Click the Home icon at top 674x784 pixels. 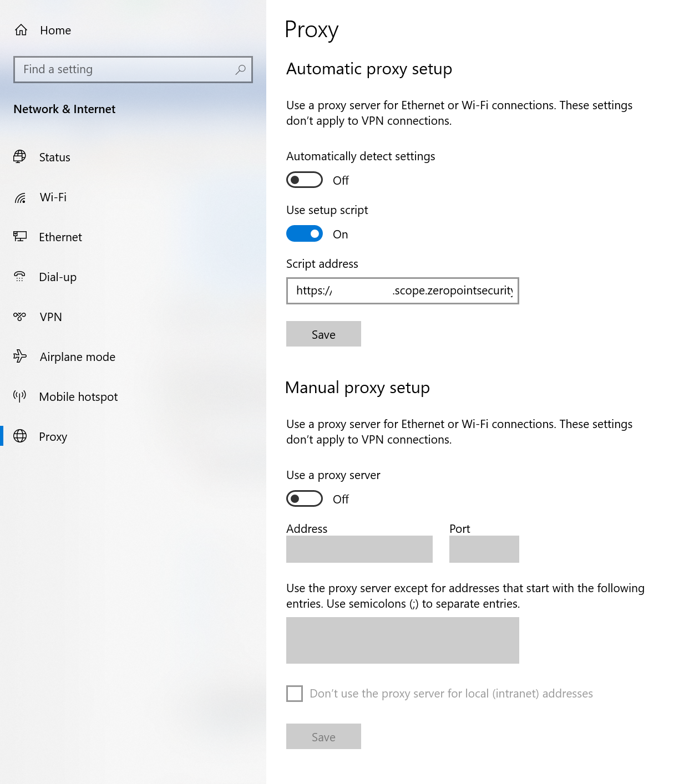(x=21, y=30)
